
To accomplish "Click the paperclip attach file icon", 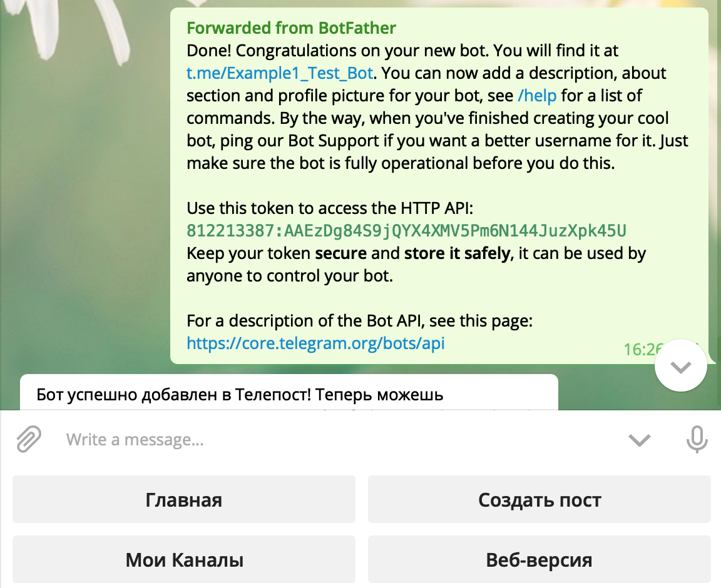I will pyautogui.click(x=29, y=439).
